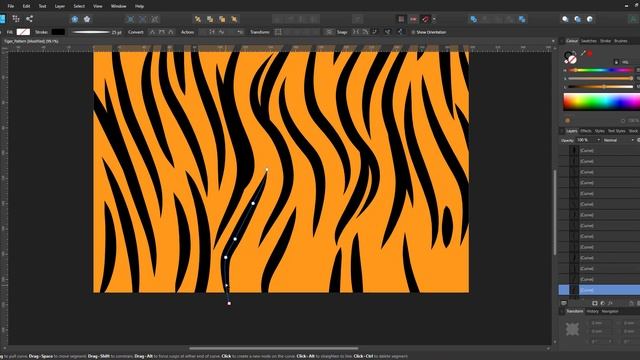The height and width of the screenshot is (360, 640).
Task: Open the Edit menu
Action: (x=27, y=6)
